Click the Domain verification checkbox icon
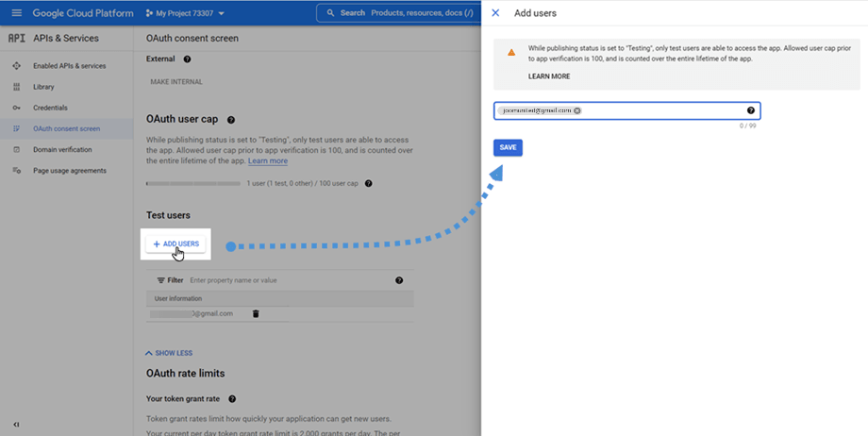 click(17, 150)
